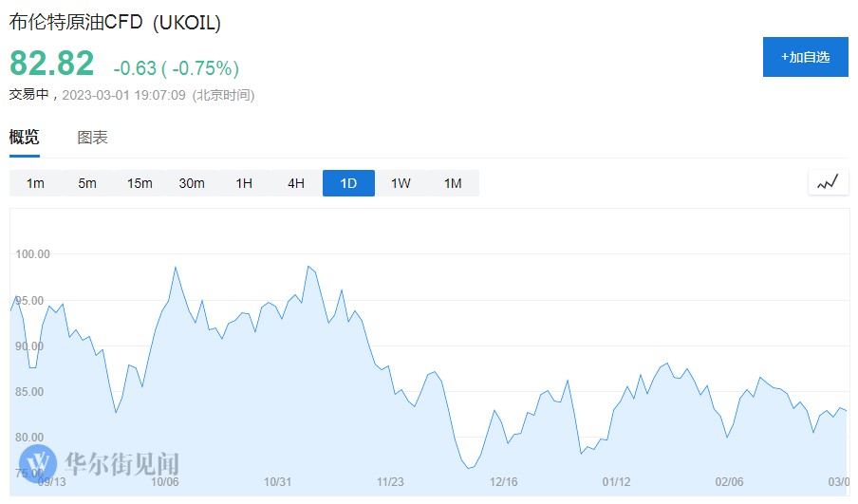Switch to monthly 1M view

point(453,183)
